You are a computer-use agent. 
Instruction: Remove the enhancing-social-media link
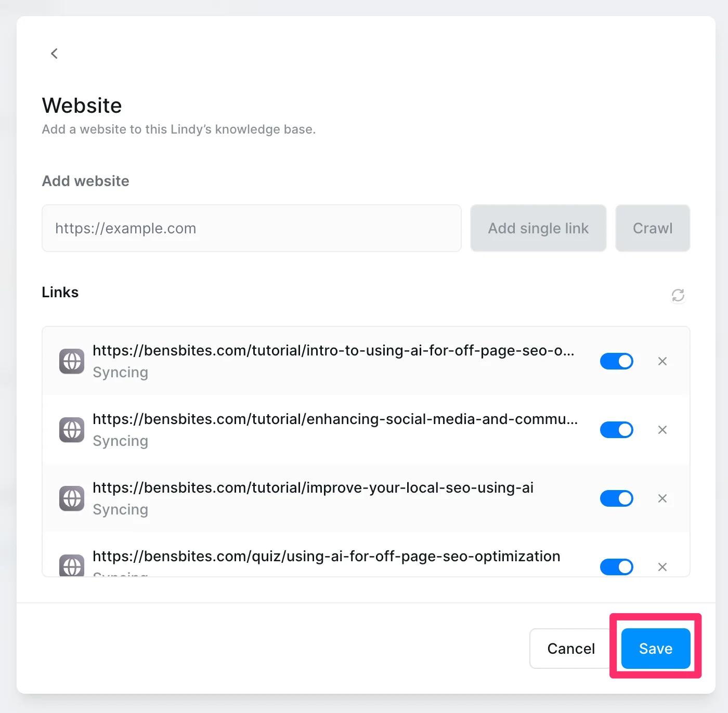(662, 430)
